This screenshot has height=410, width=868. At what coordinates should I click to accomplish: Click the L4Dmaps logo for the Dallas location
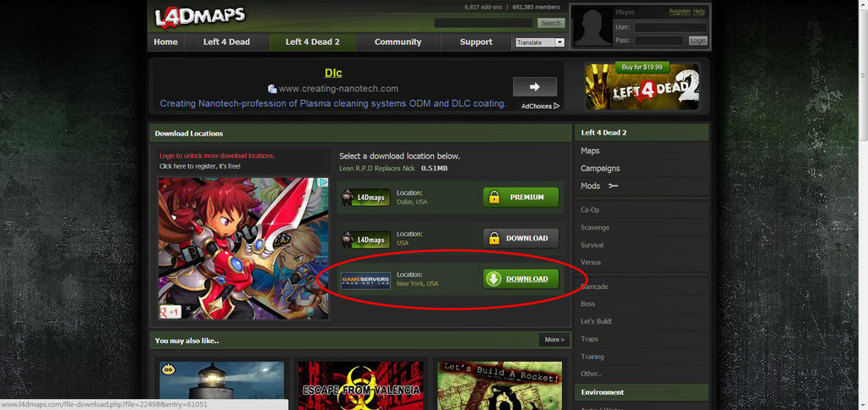[365, 197]
